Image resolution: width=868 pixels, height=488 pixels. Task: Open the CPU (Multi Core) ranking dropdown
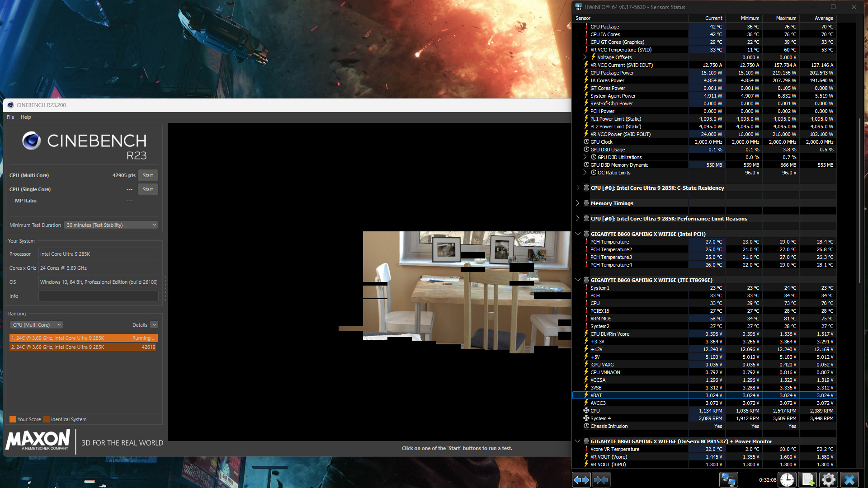point(36,325)
